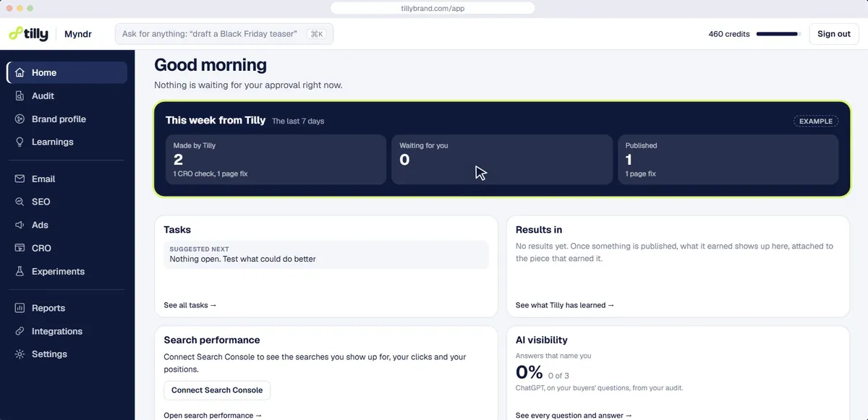Click the SEO magnifier icon
Screen dimensions: 868x420
pyautogui.click(x=20, y=202)
